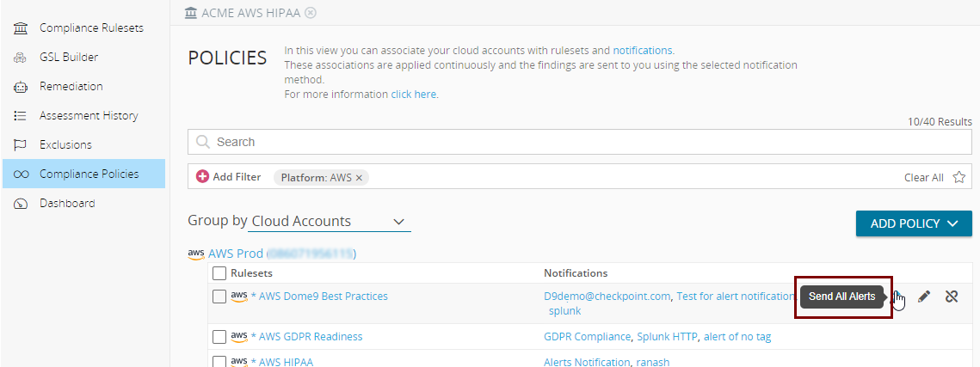Screen dimensions: 980x367
Task: Open the notifications link in description
Action: pyautogui.click(x=643, y=51)
